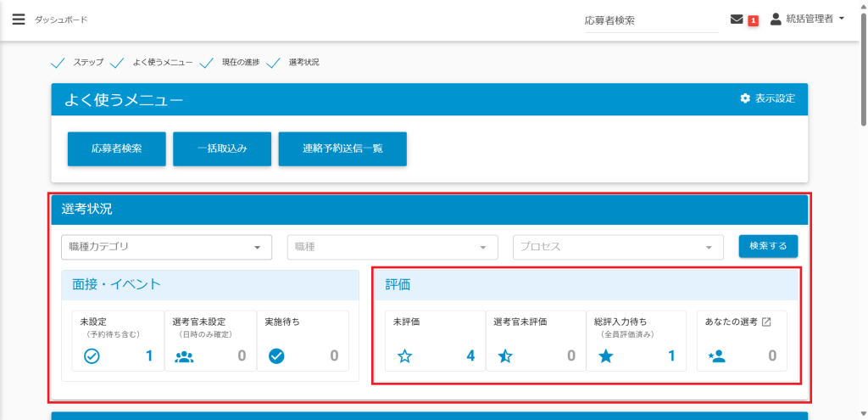
Task: Click the 未設定 checkmark circle icon
Action: (x=92, y=356)
